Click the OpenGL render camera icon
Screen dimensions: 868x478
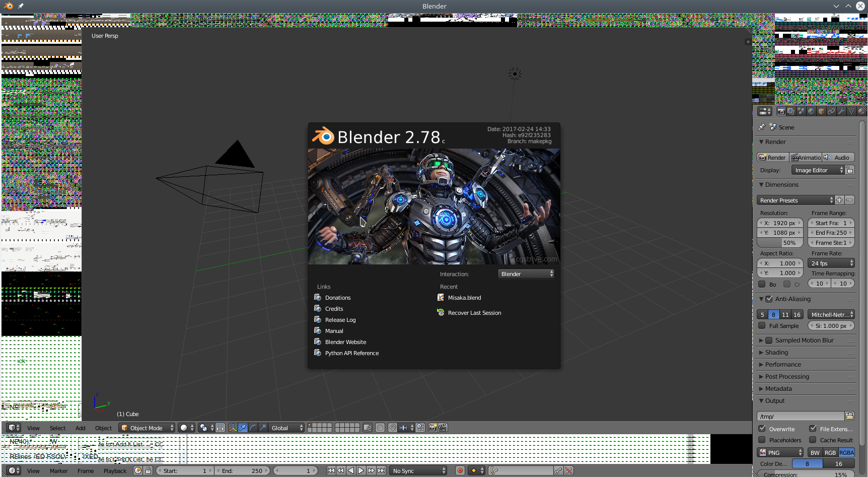432,428
